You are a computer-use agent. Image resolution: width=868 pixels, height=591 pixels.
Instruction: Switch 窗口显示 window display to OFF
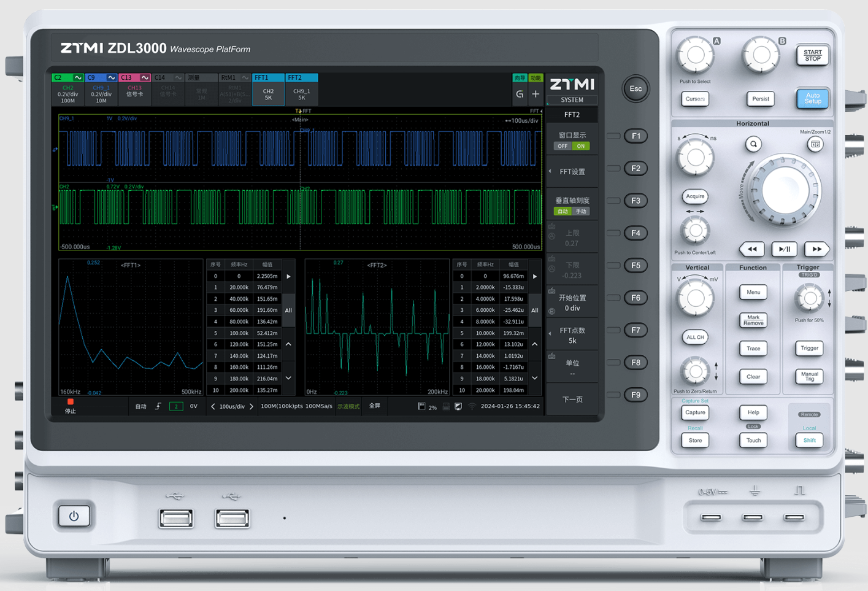click(x=563, y=146)
